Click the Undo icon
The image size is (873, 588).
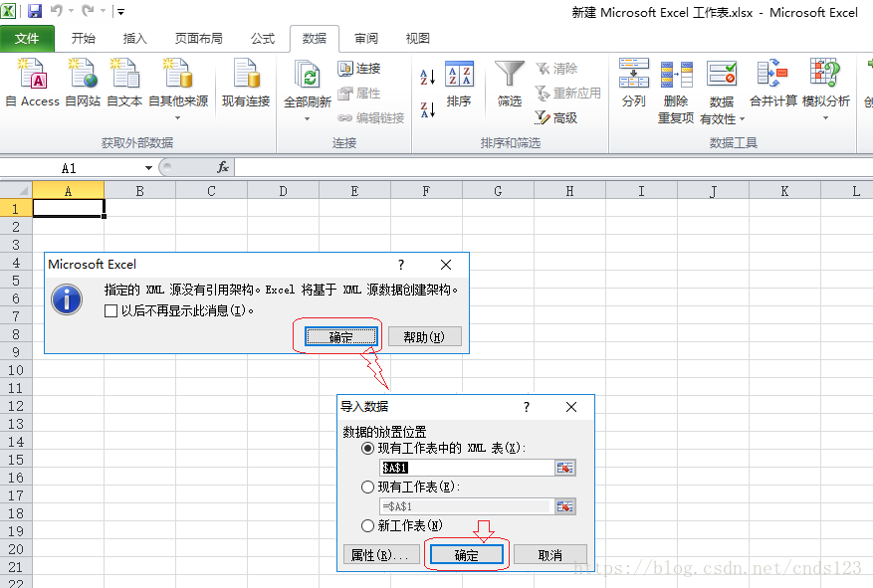pos(57,11)
